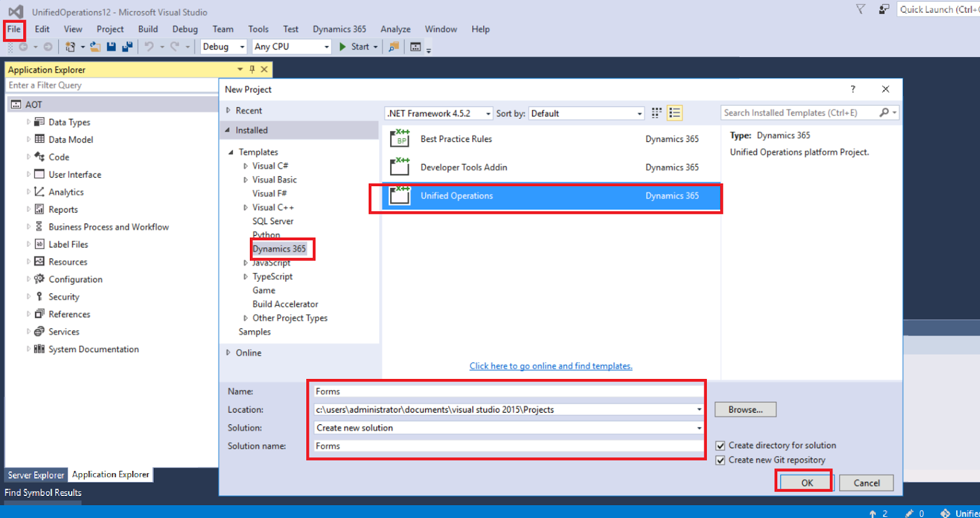Viewport: 980px width, 518px height.
Task: Click the New Project toolbar icon
Action: [70, 47]
